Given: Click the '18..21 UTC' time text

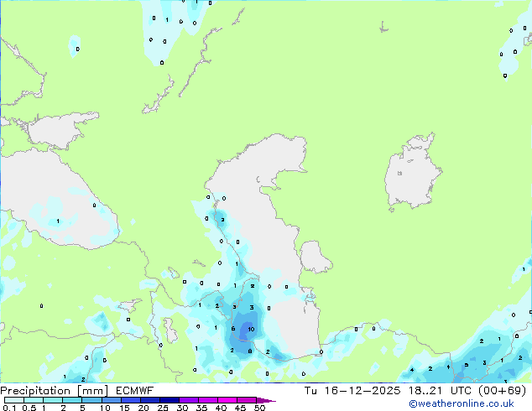Looking at the screenshot, I should click(x=440, y=391).
